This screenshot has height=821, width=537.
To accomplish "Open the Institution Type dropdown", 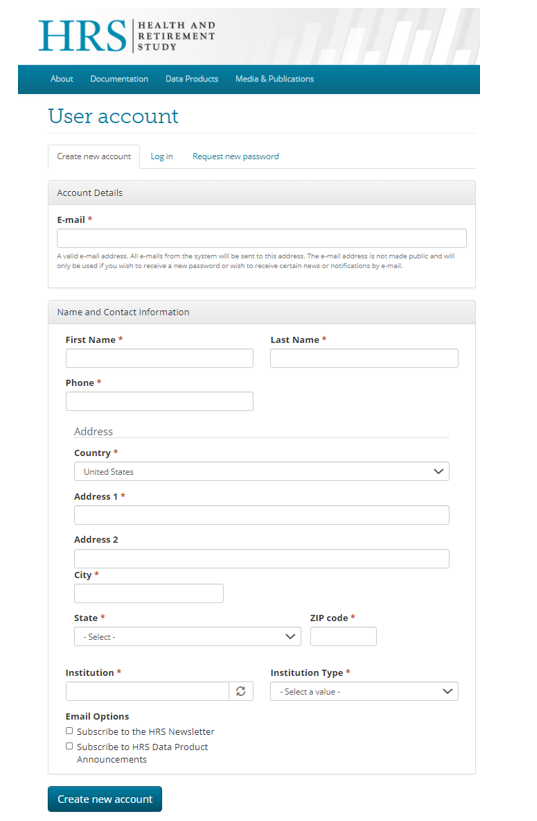I will click(x=364, y=691).
